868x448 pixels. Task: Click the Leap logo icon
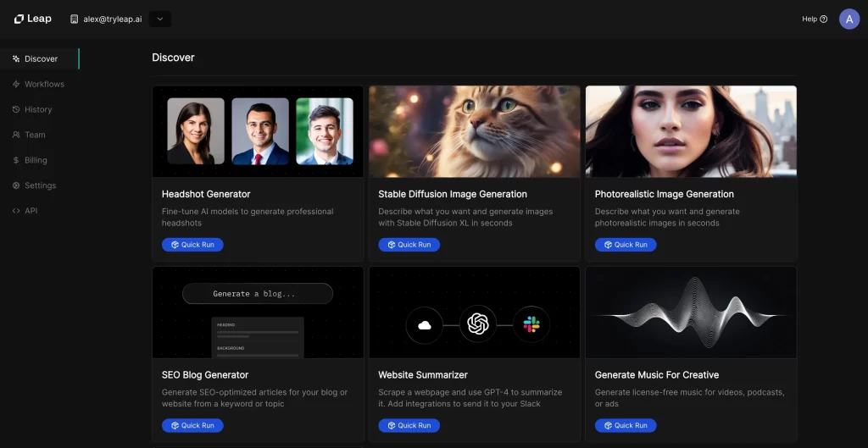[19, 19]
